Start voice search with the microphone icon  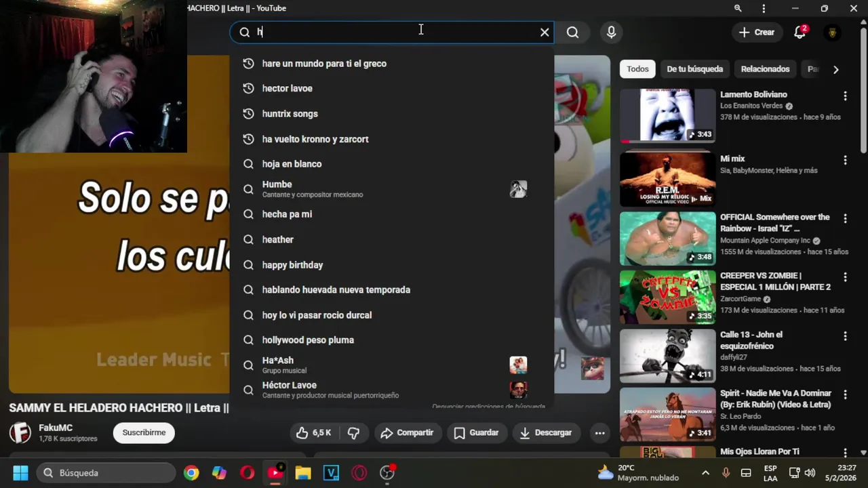611,32
